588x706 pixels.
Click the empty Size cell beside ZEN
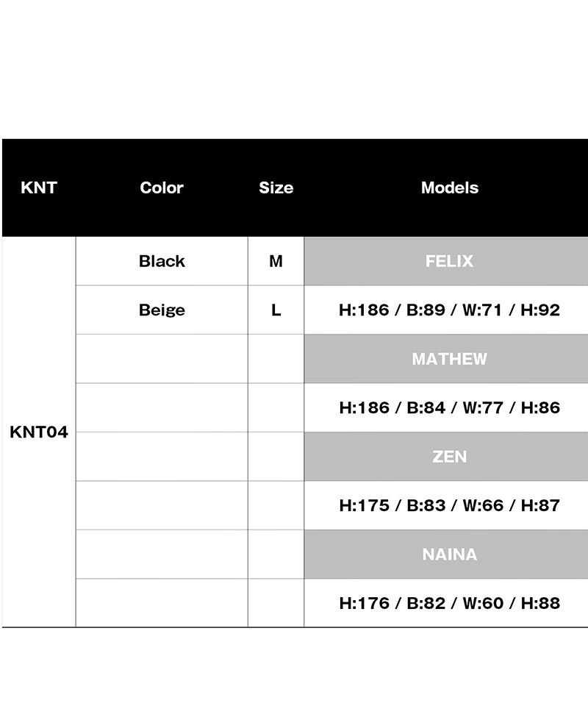coord(276,457)
